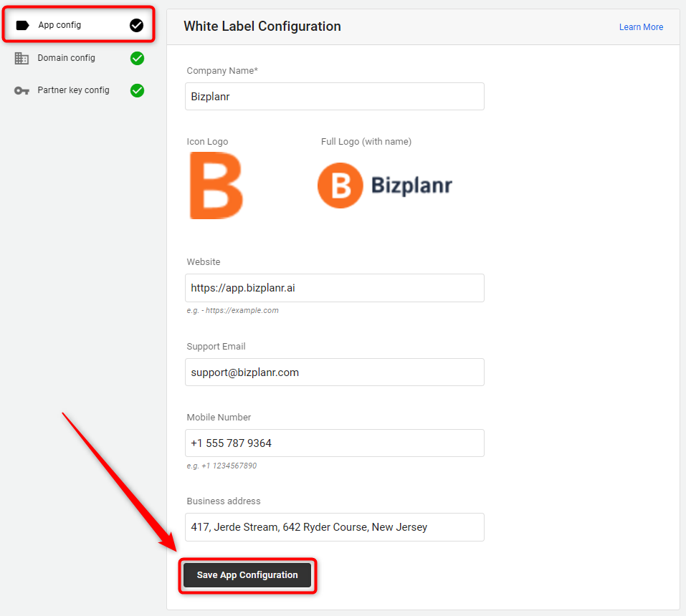686x616 pixels.
Task: Click the App config tag icon
Action: [x=22, y=25]
